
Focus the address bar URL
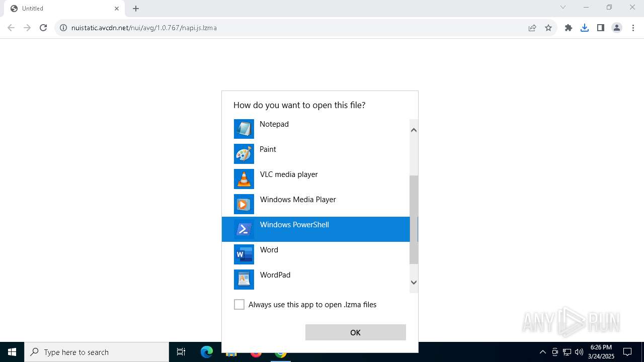[x=144, y=28]
